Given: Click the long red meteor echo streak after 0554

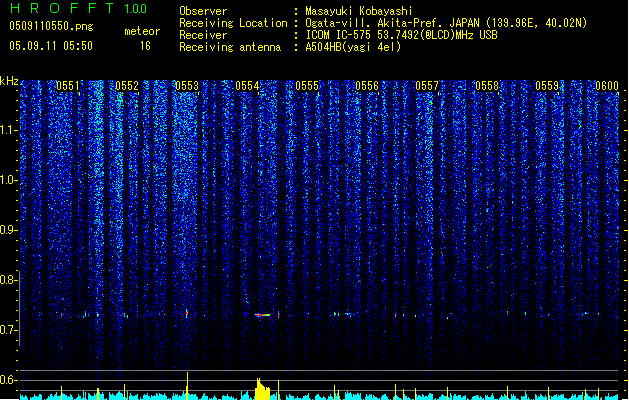Looking at the screenshot, I should [263, 315].
